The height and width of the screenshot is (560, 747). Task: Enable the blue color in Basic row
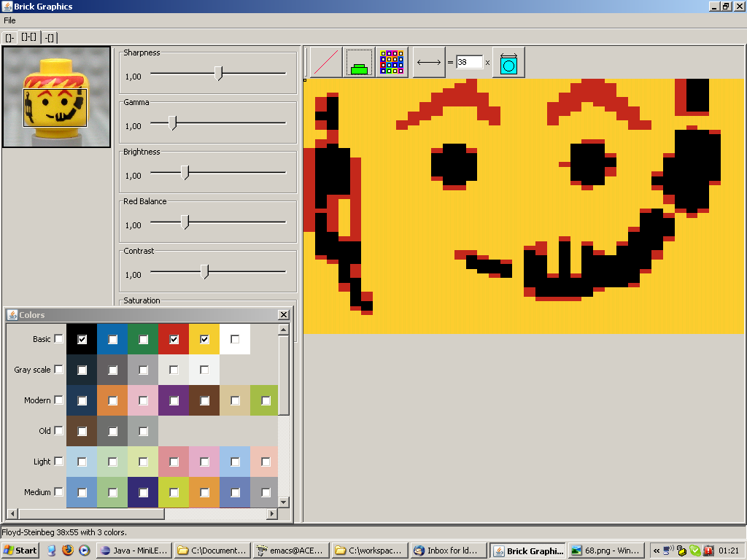(x=112, y=339)
